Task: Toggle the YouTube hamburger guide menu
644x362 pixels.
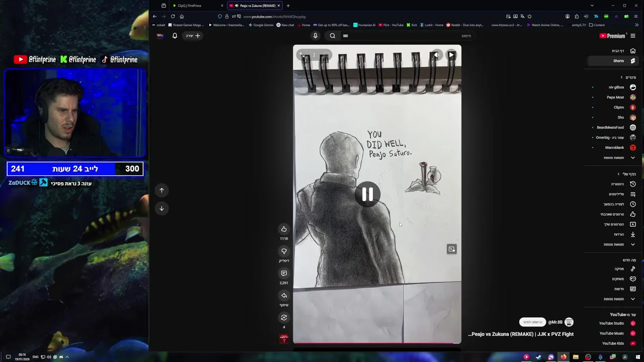Action: 633,36
